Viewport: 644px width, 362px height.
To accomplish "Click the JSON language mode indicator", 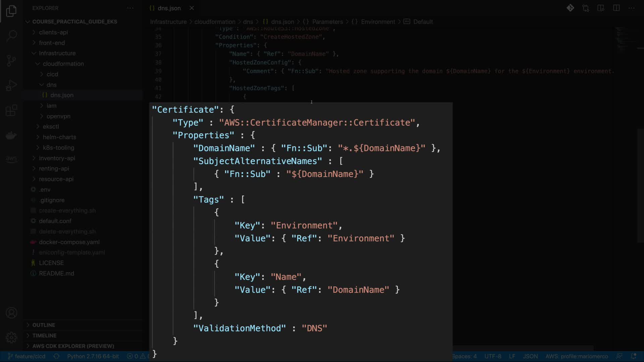I will point(530,356).
